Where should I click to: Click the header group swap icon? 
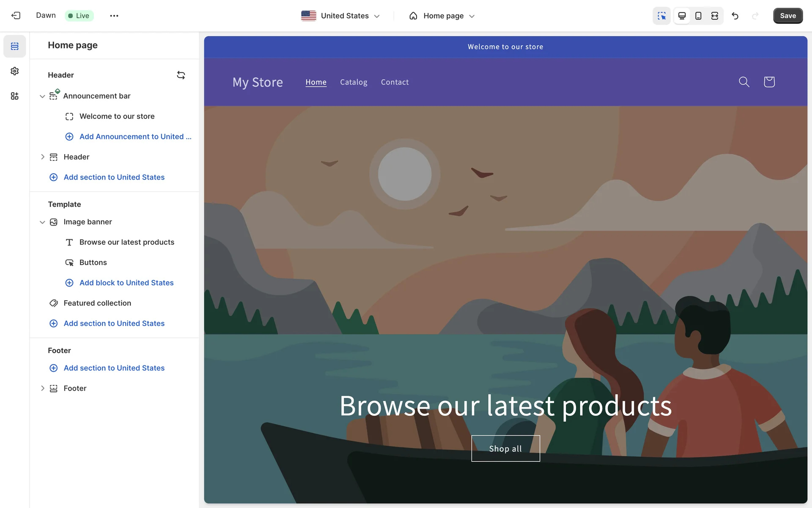pyautogui.click(x=181, y=75)
